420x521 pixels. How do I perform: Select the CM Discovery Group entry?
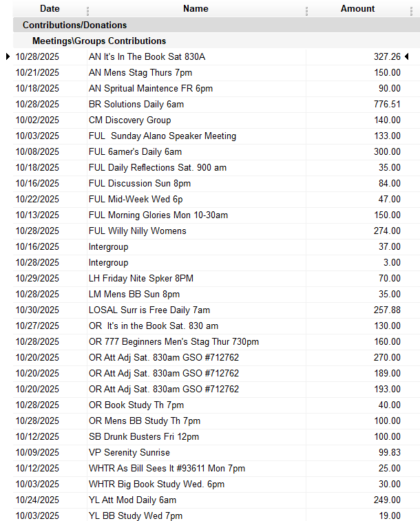pos(129,120)
